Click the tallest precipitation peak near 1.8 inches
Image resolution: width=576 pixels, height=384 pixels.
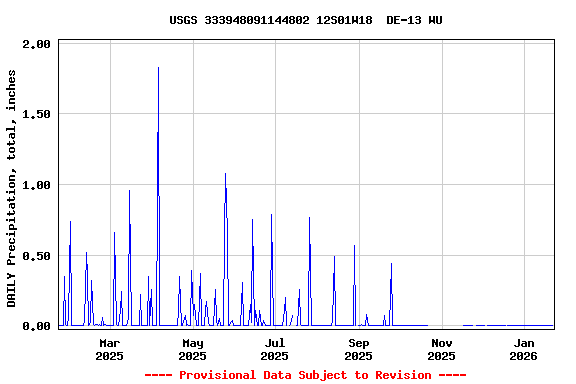(158, 68)
